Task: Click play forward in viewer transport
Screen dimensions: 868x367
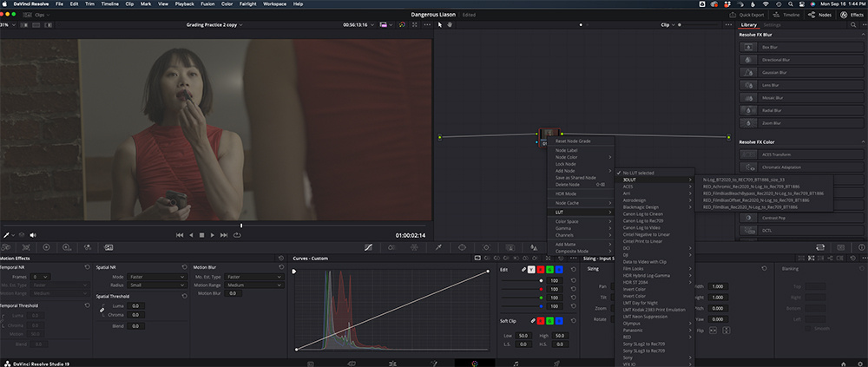Action: pyautogui.click(x=213, y=235)
